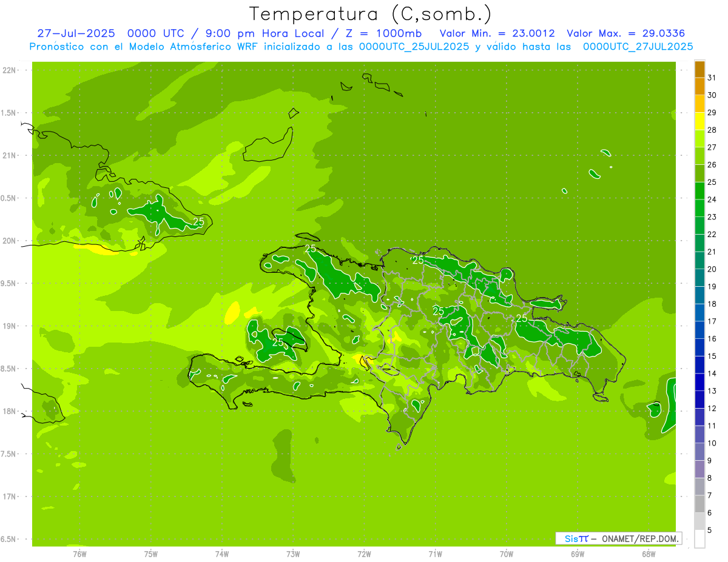
Task: Click the "Sisπ" logo text in the credit box
Action: (x=576, y=538)
